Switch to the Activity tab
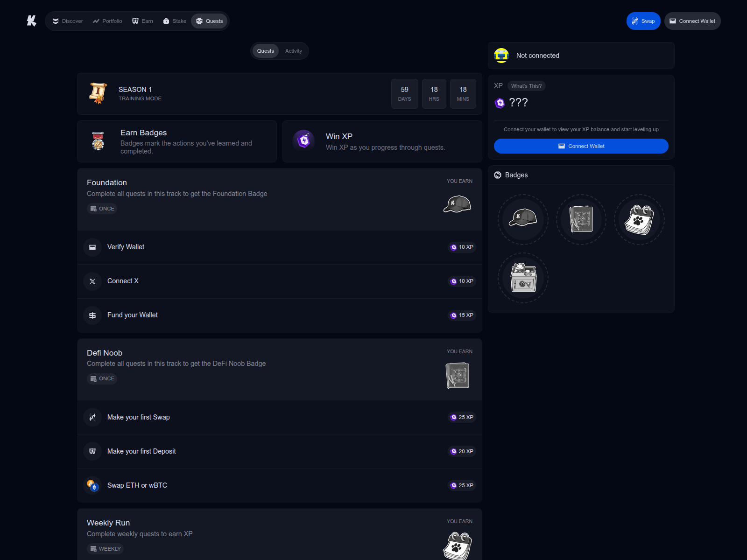The image size is (747, 560). point(294,51)
